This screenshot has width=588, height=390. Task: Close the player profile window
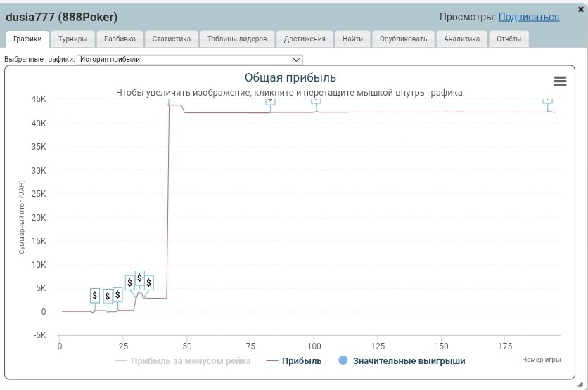[x=581, y=9]
